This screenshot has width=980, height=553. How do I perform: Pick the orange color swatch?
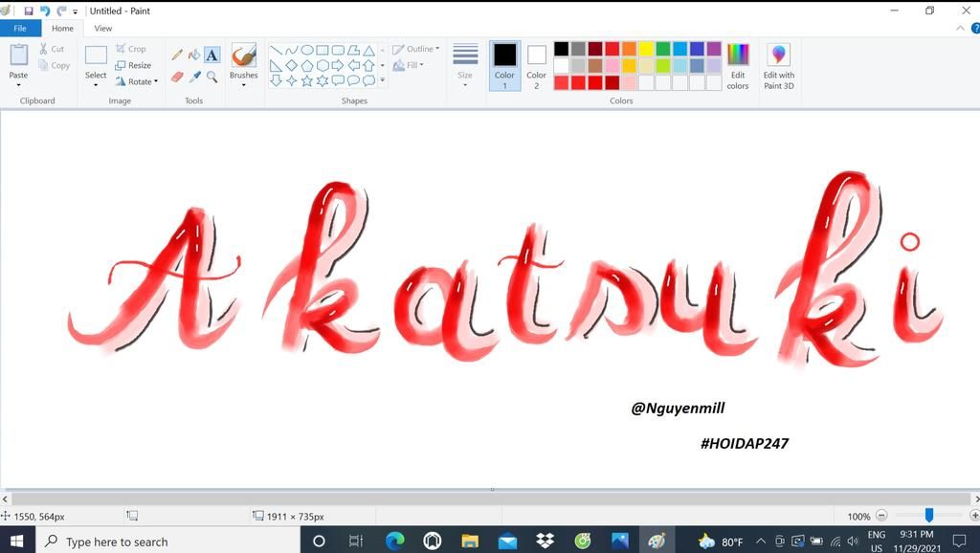[630, 49]
